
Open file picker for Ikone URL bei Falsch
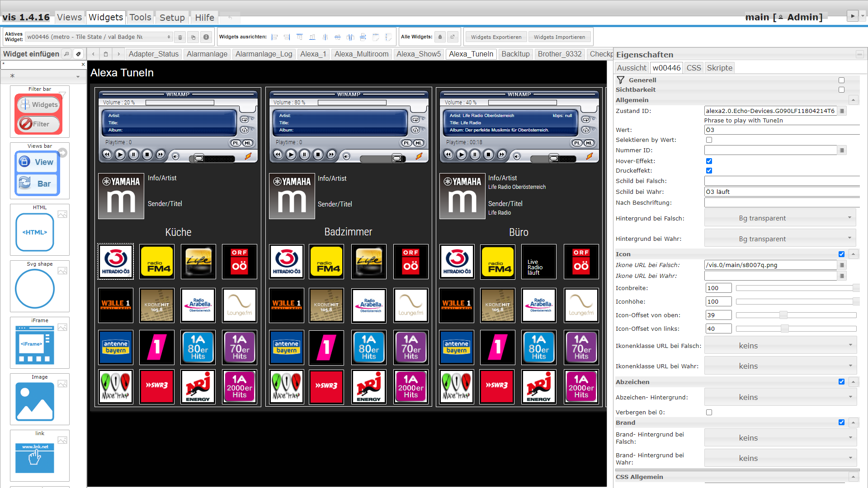[x=842, y=265]
